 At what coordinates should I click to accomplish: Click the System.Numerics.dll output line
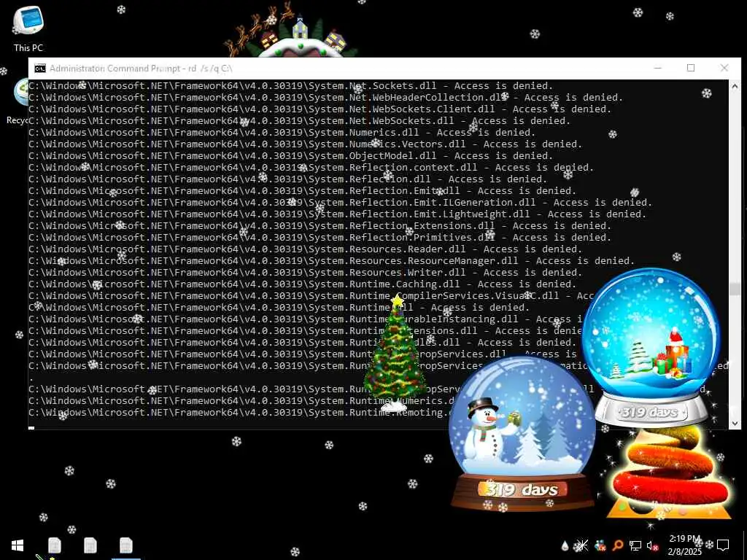click(282, 133)
